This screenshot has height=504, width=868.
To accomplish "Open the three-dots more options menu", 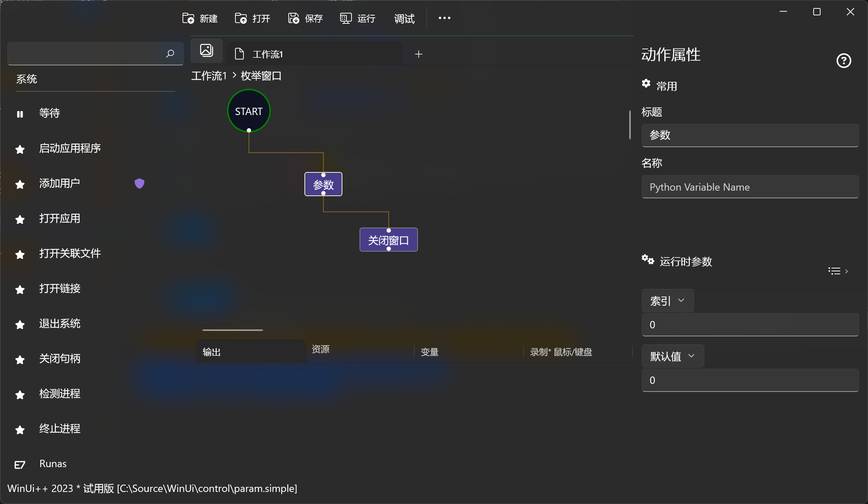I will [x=444, y=18].
